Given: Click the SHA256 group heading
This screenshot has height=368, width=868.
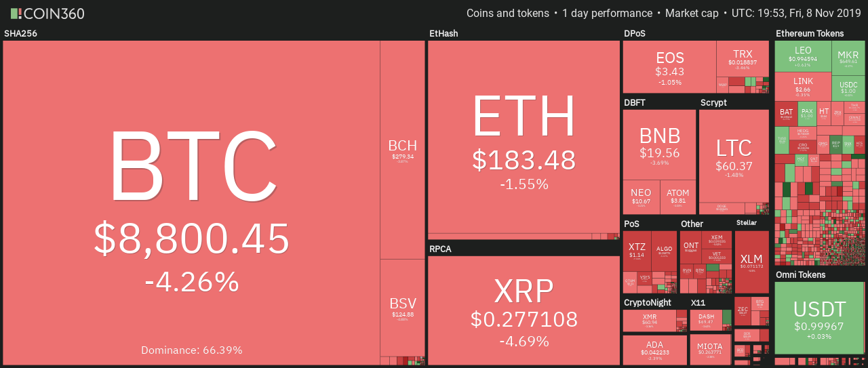Looking at the screenshot, I should (19, 33).
